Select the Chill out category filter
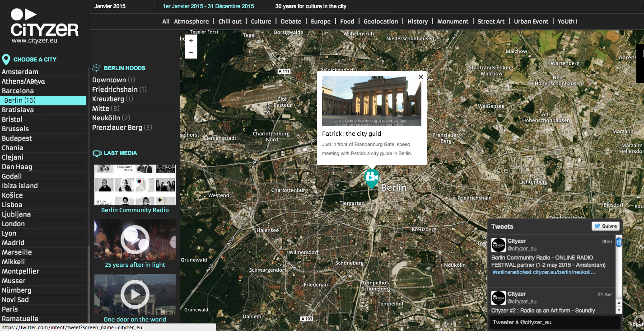This screenshot has height=331, width=644. tap(230, 21)
